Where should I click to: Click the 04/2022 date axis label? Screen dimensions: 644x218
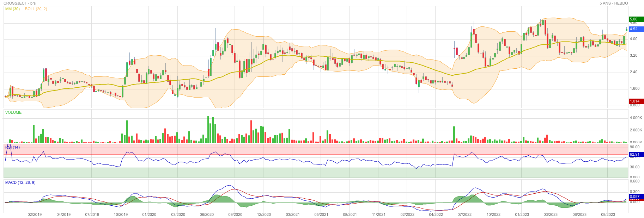click(436, 214)
